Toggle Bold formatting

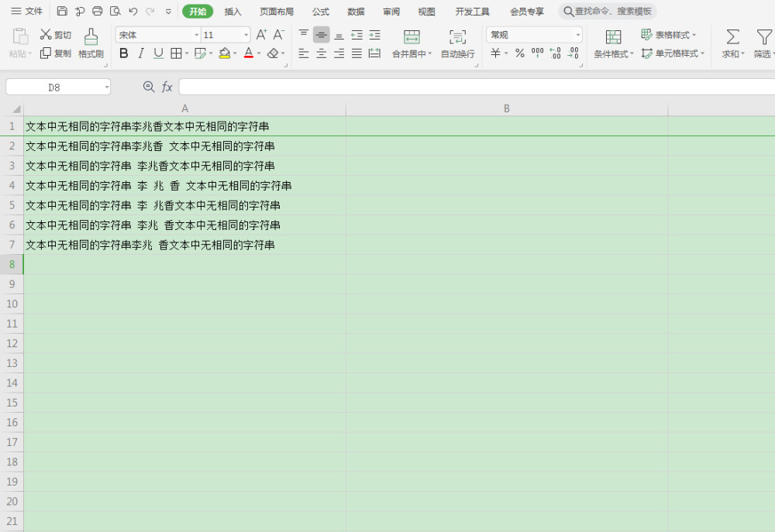point(123,53)
